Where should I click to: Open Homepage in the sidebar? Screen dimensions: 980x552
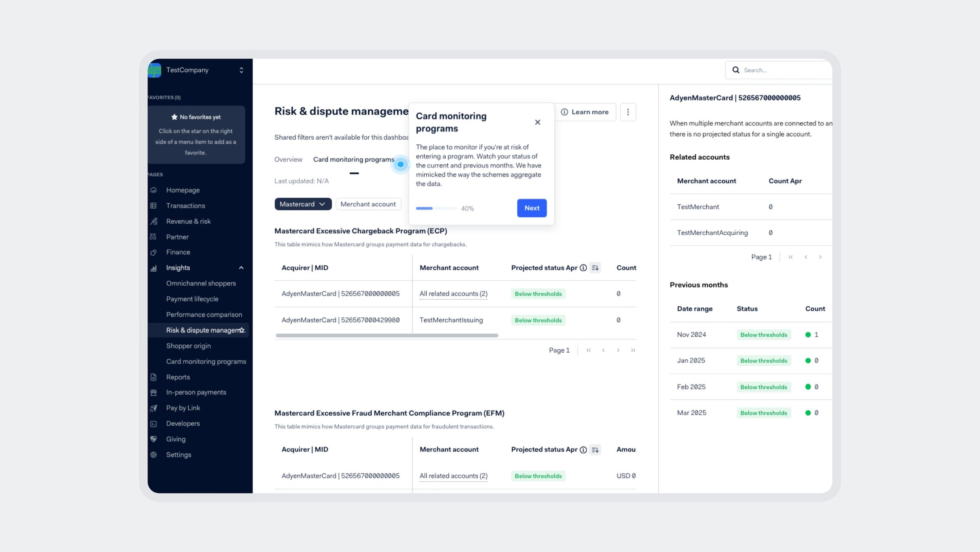coord(183,190)
